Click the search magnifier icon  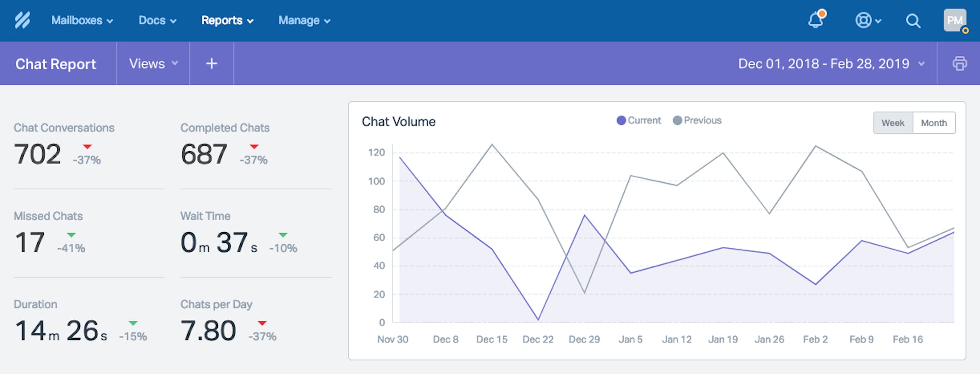(x=913, y=20)
